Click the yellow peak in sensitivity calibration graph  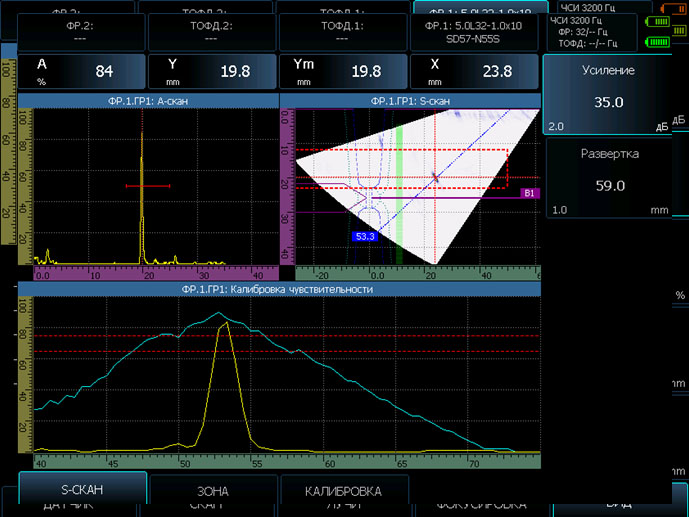[228, 325]
